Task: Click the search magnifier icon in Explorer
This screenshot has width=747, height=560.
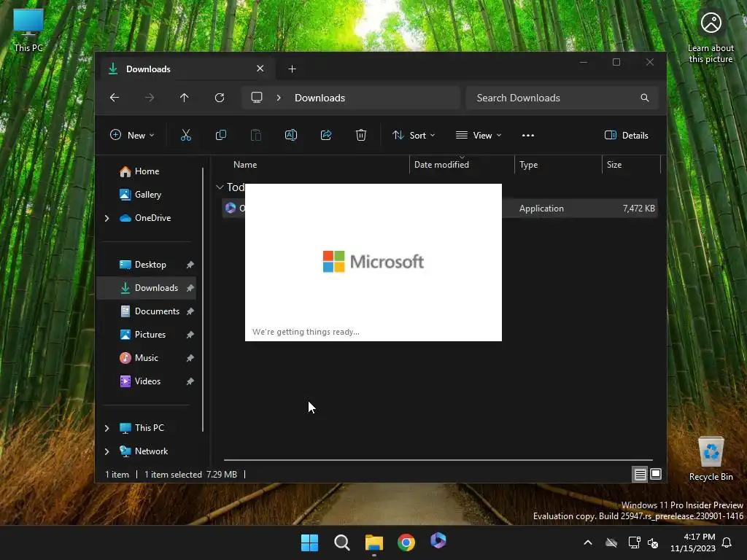Action: click(x=645, y=98)
